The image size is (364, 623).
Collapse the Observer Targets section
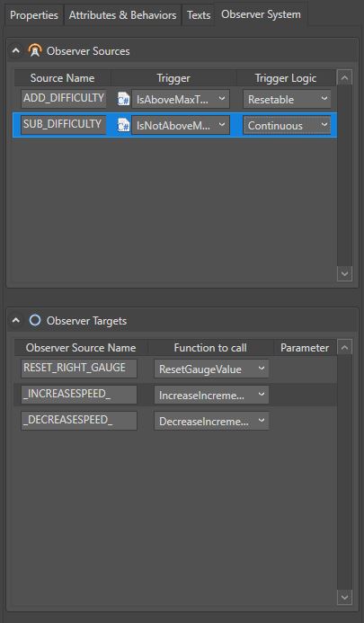pos(15,320)
